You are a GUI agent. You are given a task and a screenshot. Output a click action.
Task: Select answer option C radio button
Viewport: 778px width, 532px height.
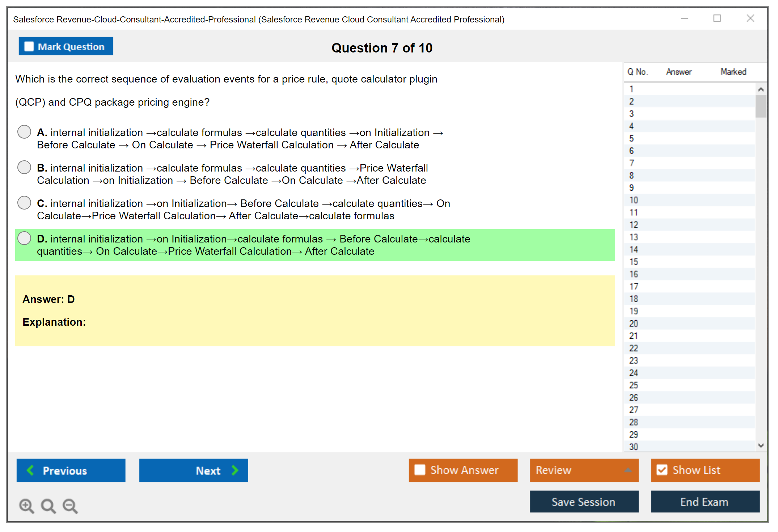[24, 203]
